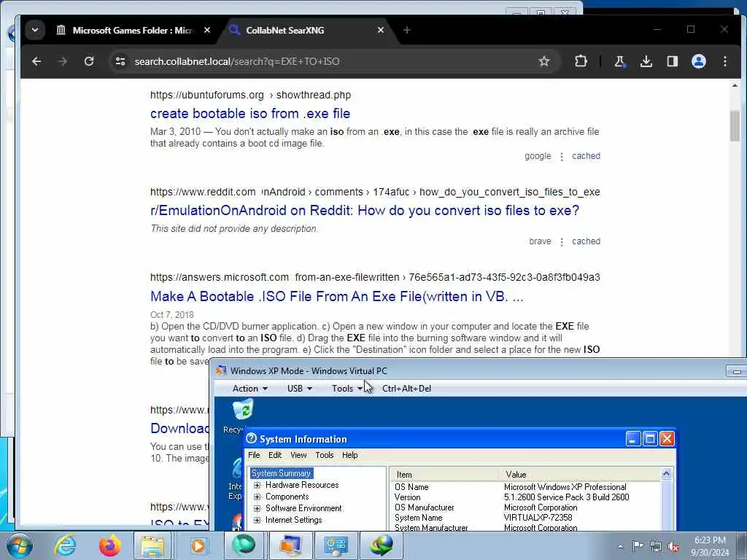Open 'create bootable iso from .exe file' result
The height and width of the screenshot is (560, 747).
tap(250, 113)
